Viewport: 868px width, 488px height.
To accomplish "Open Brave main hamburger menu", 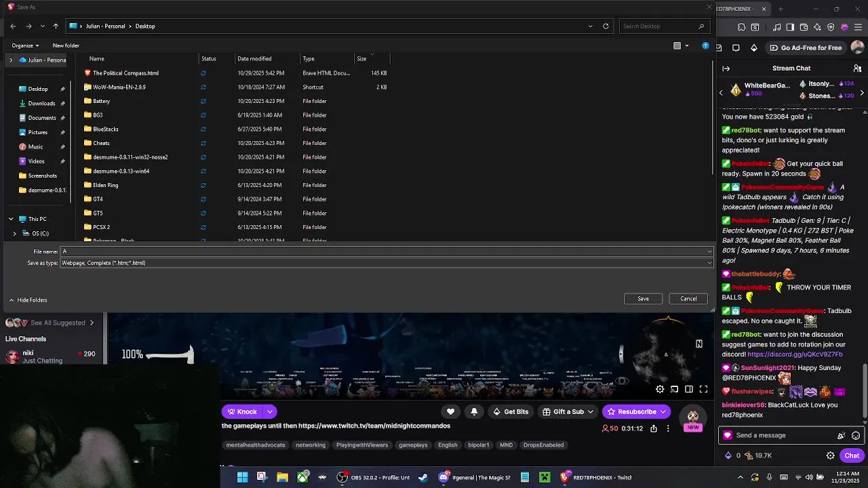I will (x=859, y=27).
